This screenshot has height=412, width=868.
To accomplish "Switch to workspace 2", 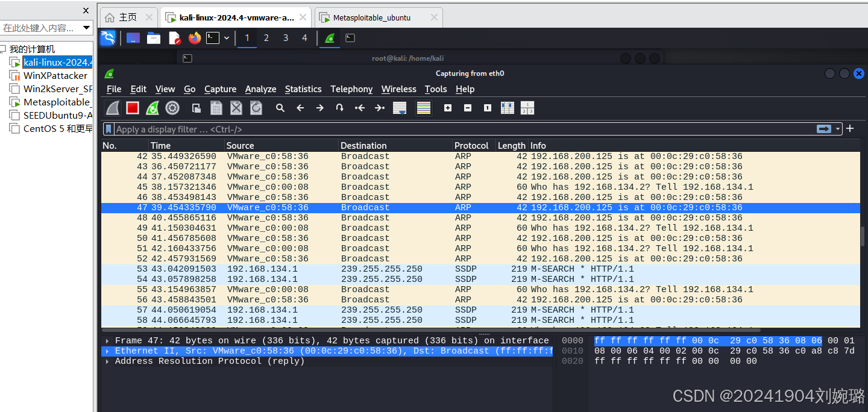I will (x=266, y=38).
